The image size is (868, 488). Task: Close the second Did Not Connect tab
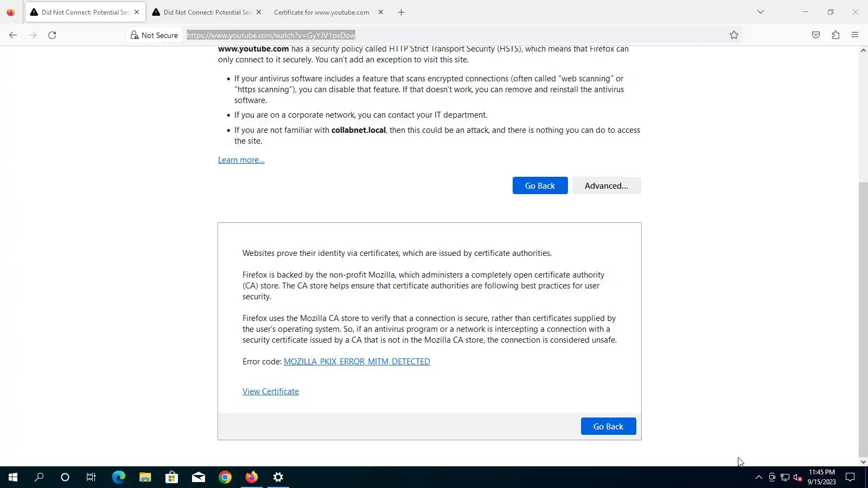pos(259,12)
